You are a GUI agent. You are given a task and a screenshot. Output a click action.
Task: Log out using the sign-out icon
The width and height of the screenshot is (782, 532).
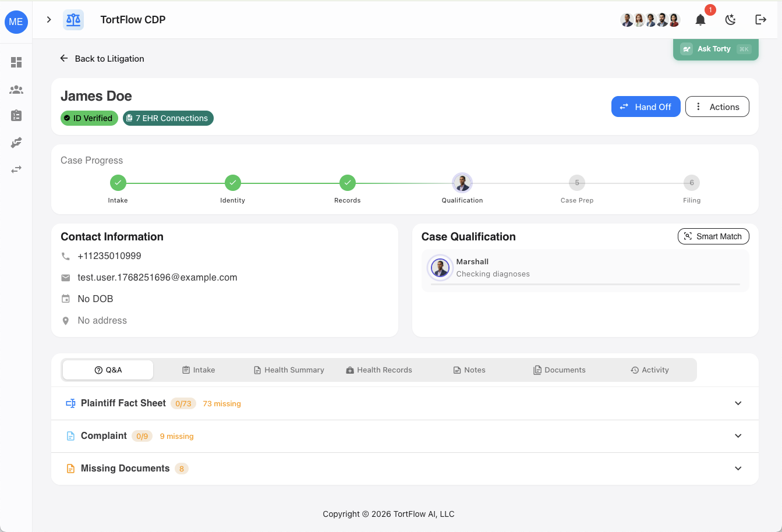click(761, 19)
